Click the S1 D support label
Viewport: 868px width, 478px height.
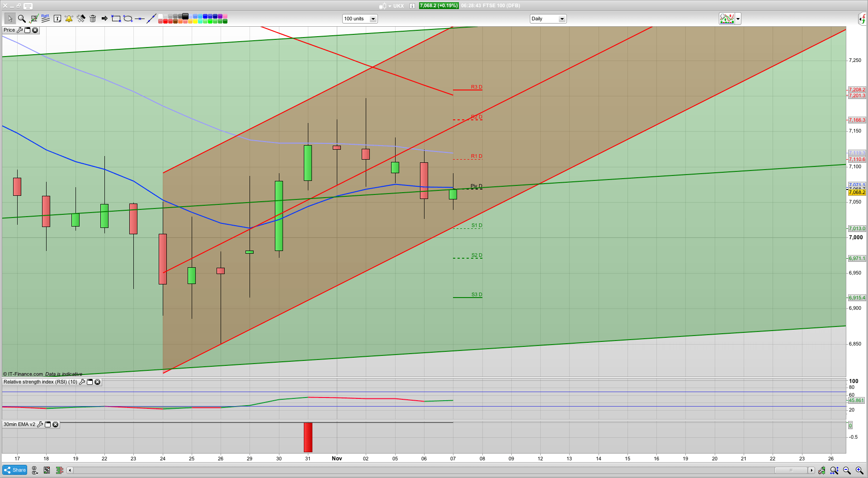pos(476,225)
